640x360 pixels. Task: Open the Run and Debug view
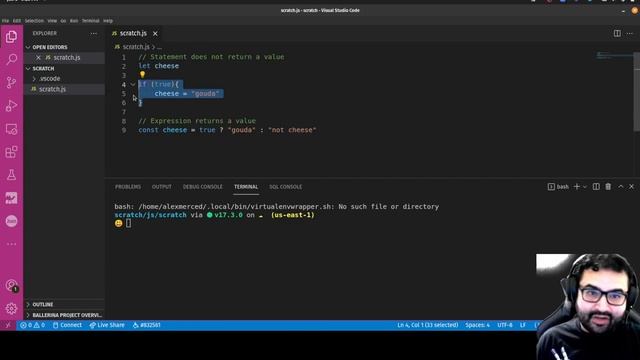[11, 105]
